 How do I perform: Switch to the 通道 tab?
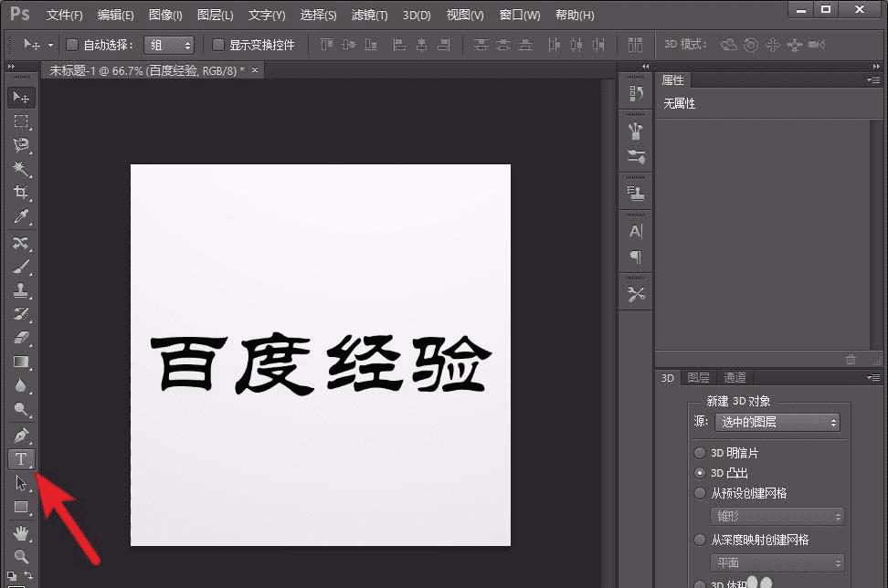(735, 377)
